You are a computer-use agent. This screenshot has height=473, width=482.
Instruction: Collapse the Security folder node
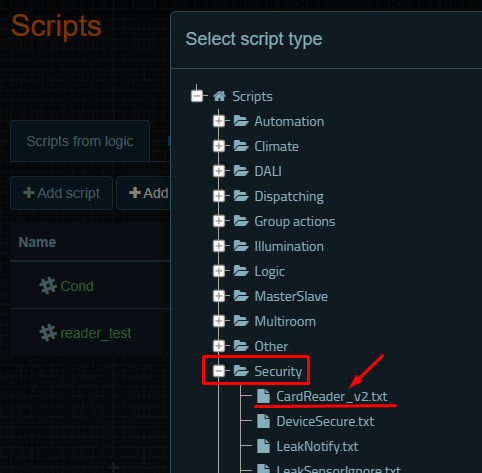pos(219,371)
